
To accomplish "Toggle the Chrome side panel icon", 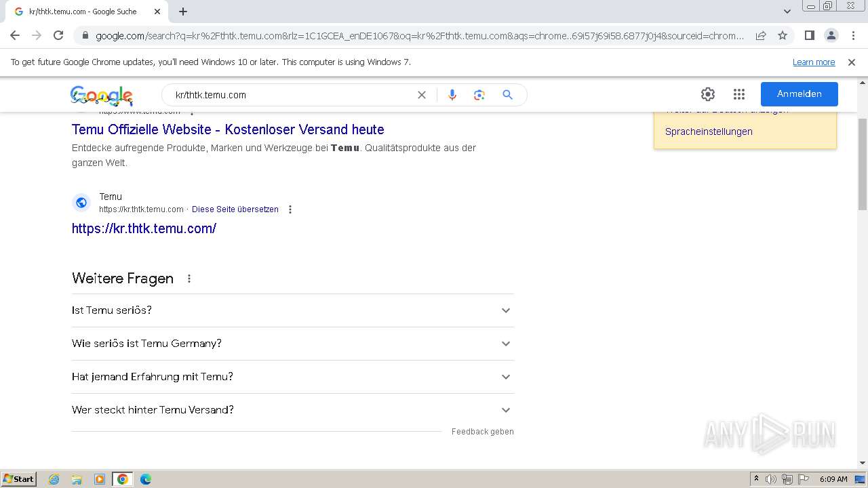I will [x=809, y=35].
